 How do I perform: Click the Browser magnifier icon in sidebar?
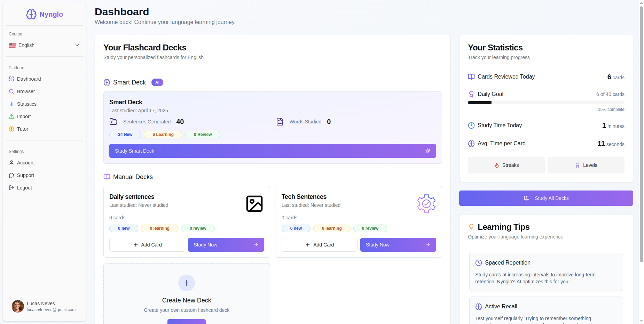point(11,91)
